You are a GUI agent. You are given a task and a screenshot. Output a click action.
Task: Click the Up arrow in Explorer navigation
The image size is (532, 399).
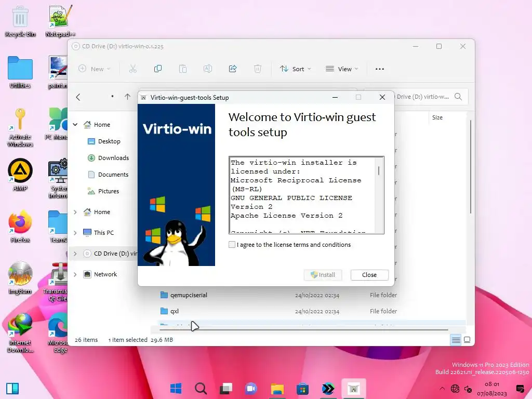(128, 97)
